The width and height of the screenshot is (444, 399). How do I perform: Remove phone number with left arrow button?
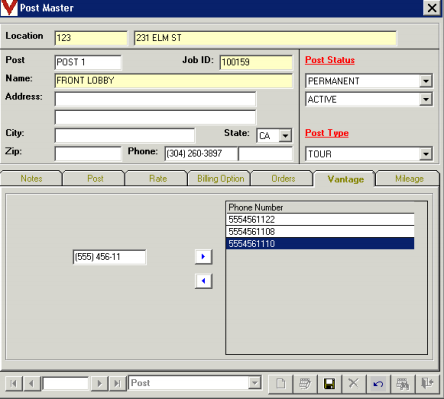203,281
